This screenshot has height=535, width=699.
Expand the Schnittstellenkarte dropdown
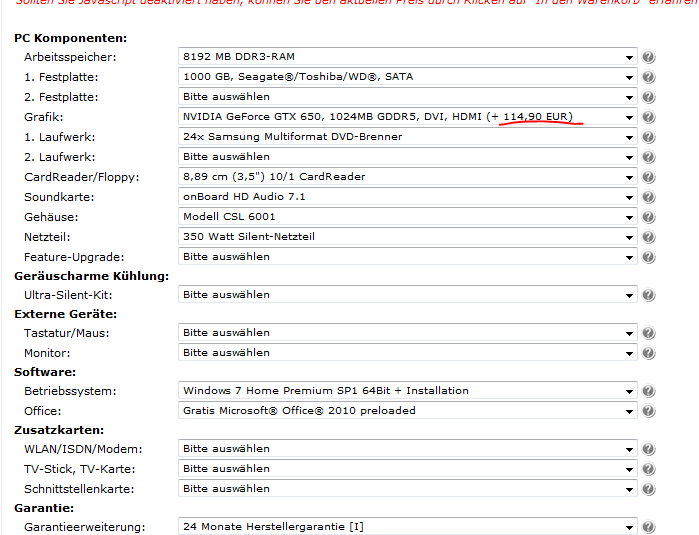407,489
